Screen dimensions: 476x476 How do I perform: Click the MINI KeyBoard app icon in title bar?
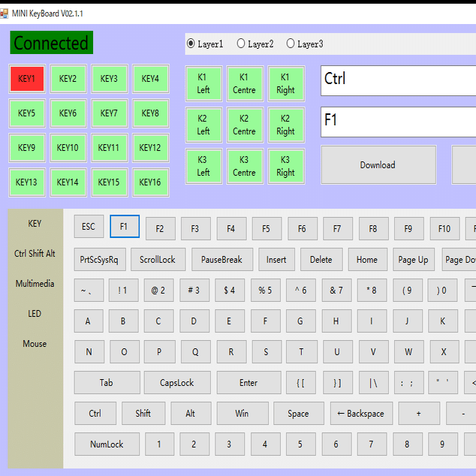tap(5, 14)
